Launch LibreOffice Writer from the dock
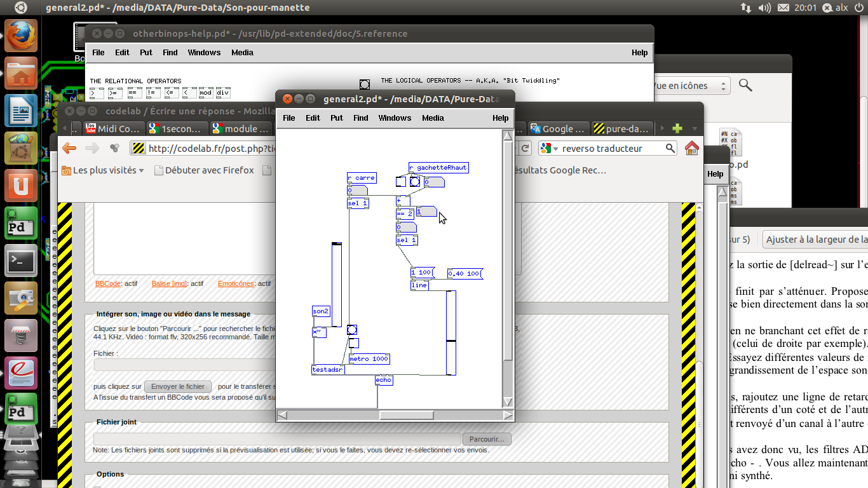This screenshot has width=868, height=488. (21, 111)
